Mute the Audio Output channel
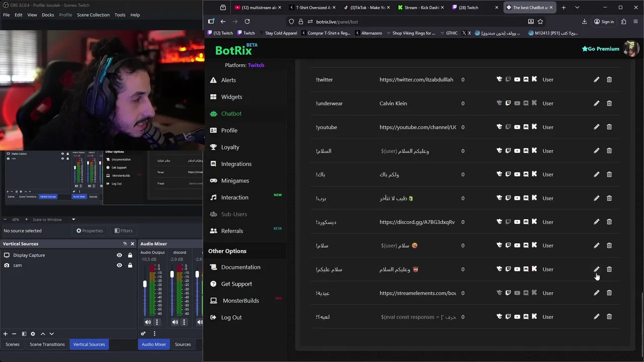The image size is (644, 362). (148, 322)
